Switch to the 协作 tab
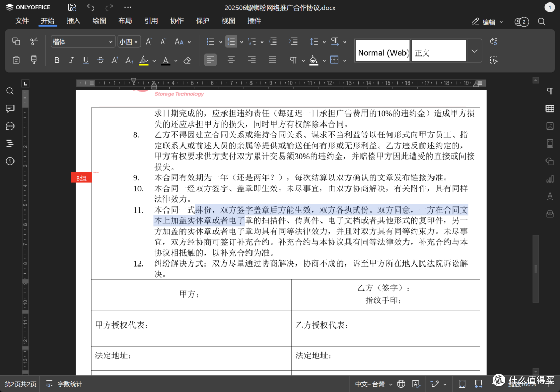This screenshot has width=560, height=392. coord(177,21)
